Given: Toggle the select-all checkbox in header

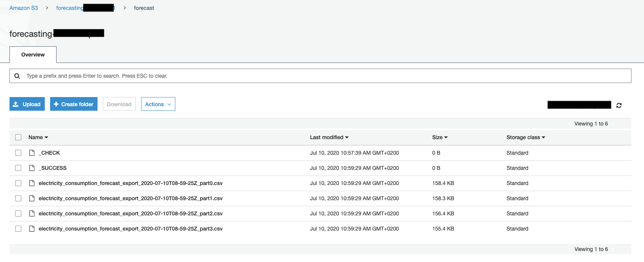Looking at the screenshot, I should [18, 137].
